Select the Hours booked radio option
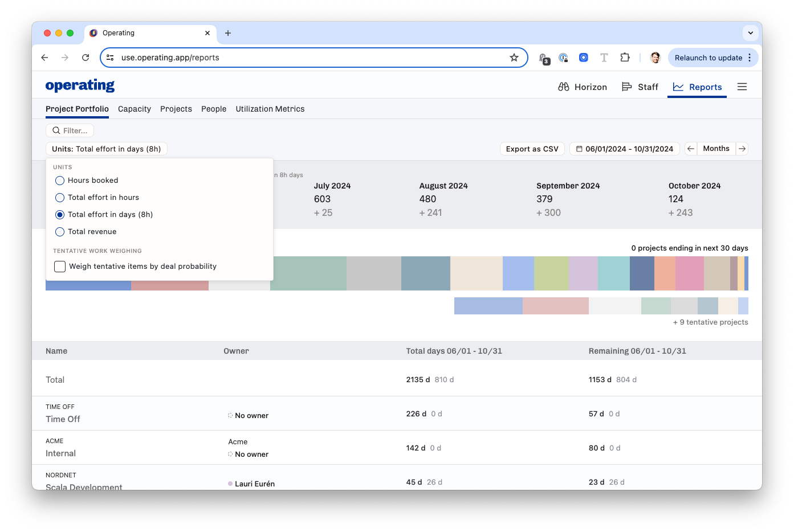 pyautogui.click(x=60, y=181)
